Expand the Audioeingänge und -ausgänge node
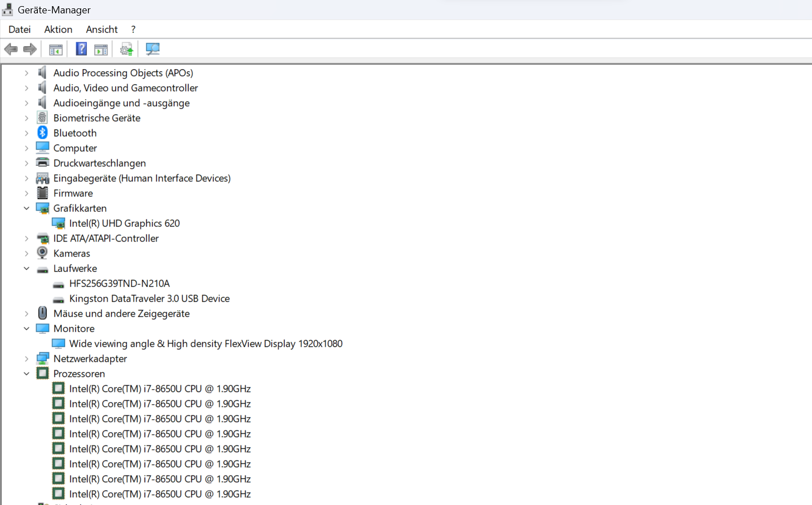 pos(26,103)
